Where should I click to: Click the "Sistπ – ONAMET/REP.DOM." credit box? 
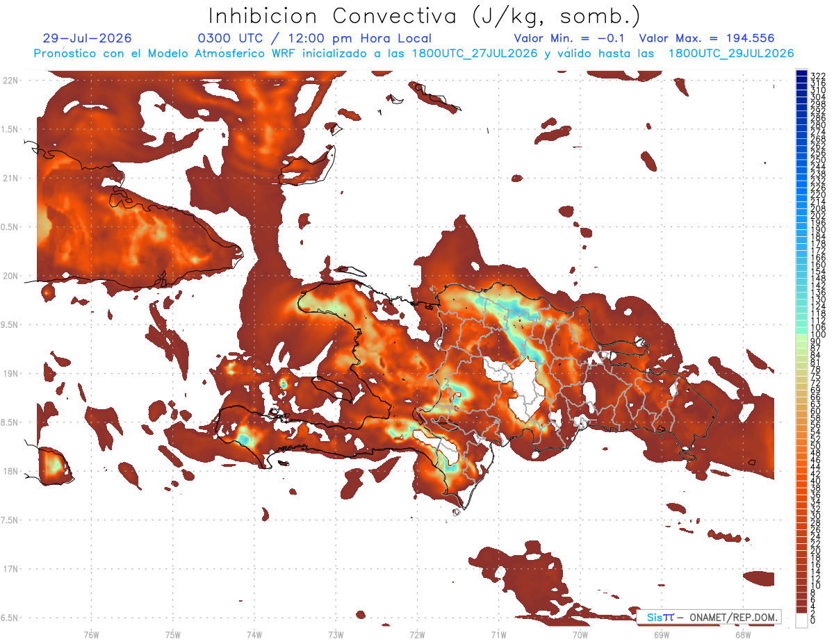point(709,617)
